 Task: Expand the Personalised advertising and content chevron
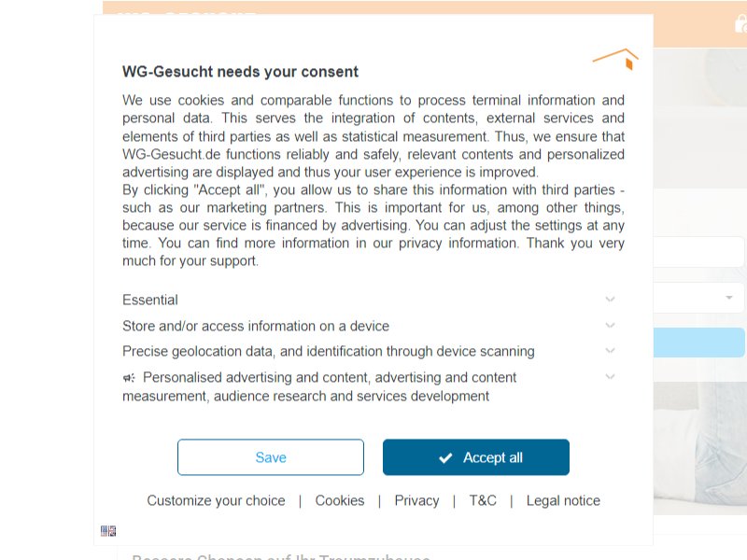(x=610, y=377)
